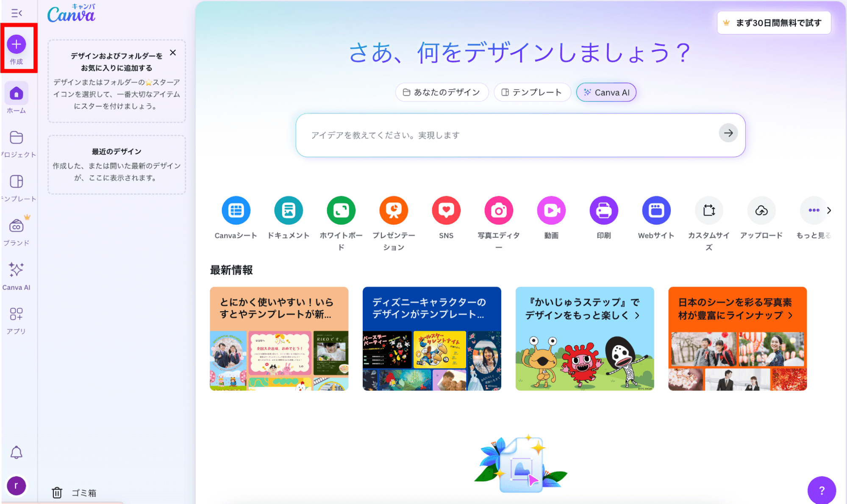
Task: Open アップロード to upload files
Action: pyautogui.click(x=761, y=210)
